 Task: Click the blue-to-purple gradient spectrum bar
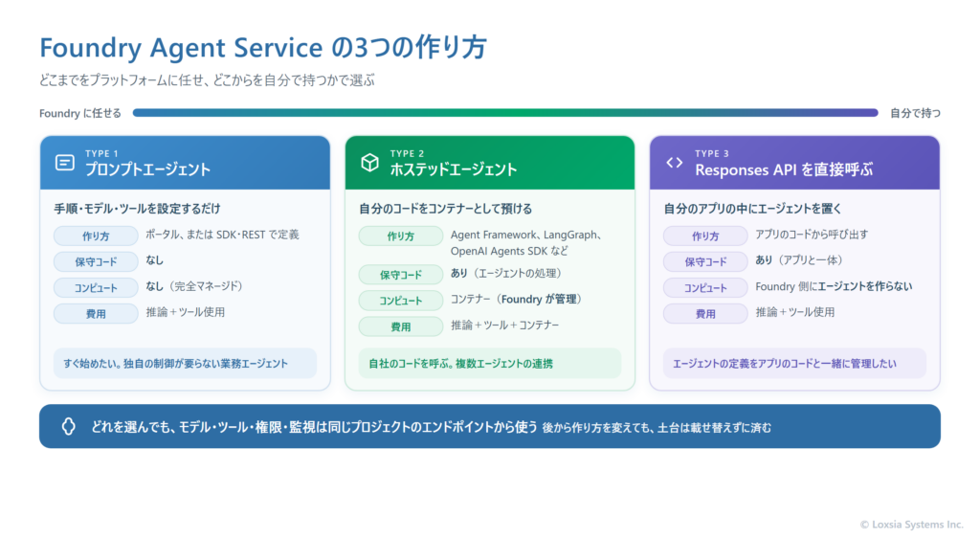505,113
